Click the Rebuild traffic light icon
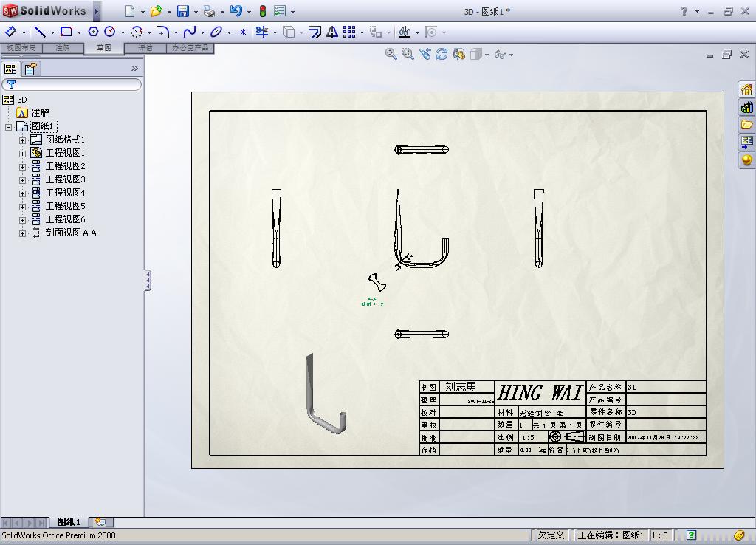The width and height of the screenshot is (756, 545). 263,11
